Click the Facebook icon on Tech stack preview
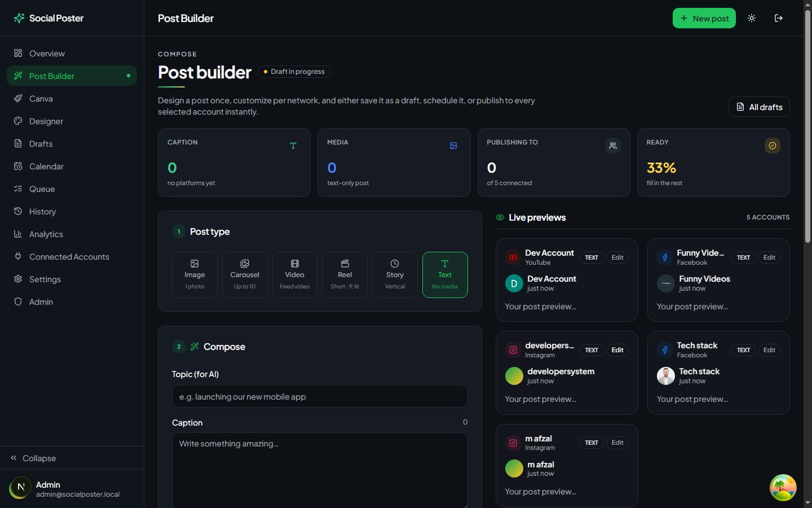 coord(665,350)
